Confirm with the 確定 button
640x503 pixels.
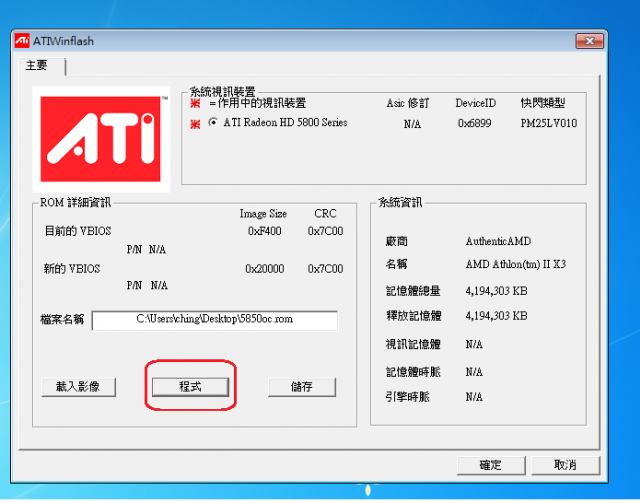491,465
